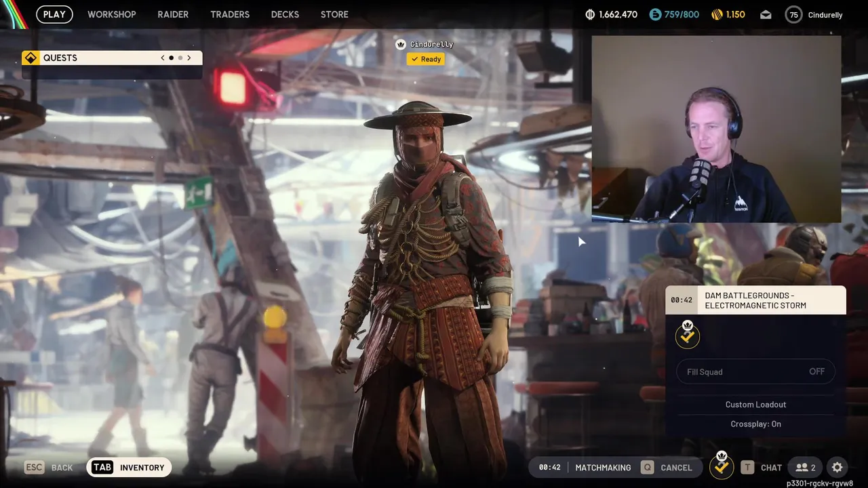868x488 pixels.
Task: Open the PLAY tab
Action: pos(54,14)
